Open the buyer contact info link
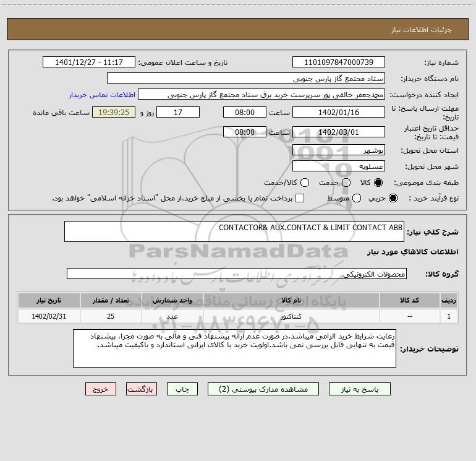Image resolution: width=476 pixels, height=461 pixels. coord(102,95)
